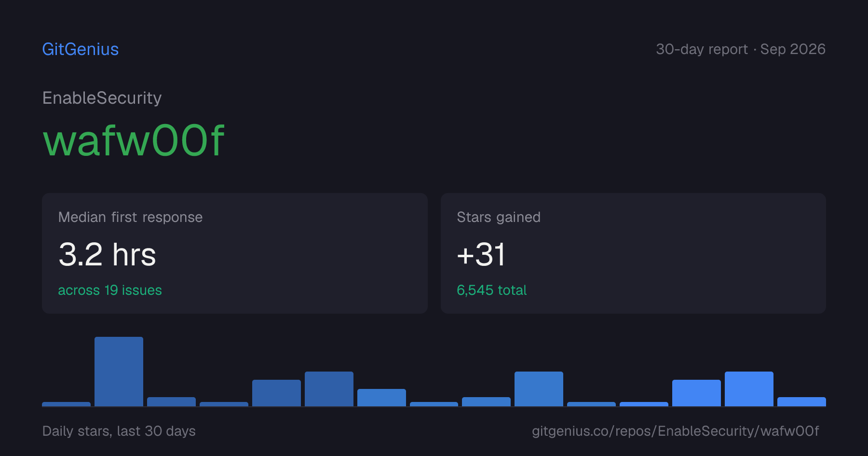This screenshot has height=456, width=868.
Task: Select the wafw00f repository title
Action: [134, 140]
